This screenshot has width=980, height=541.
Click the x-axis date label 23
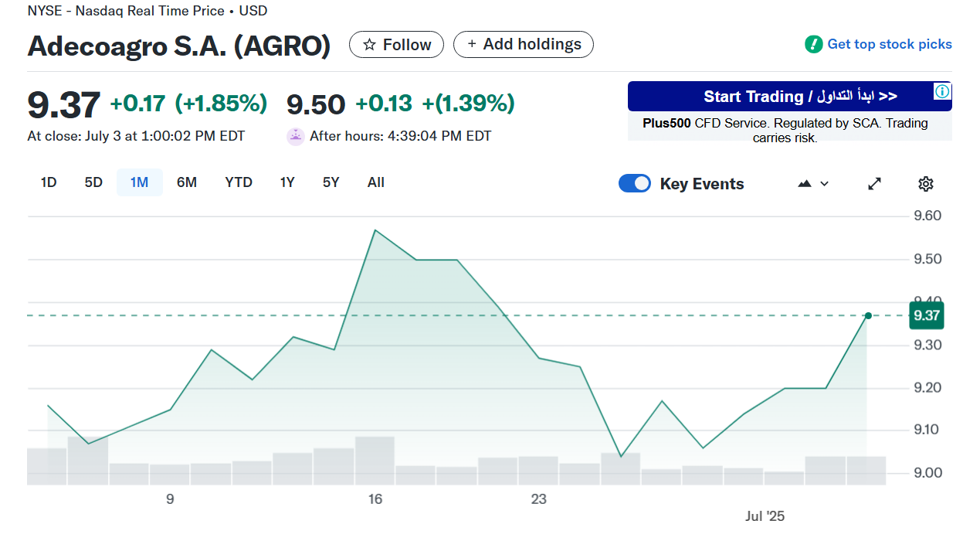click(539, 499)
